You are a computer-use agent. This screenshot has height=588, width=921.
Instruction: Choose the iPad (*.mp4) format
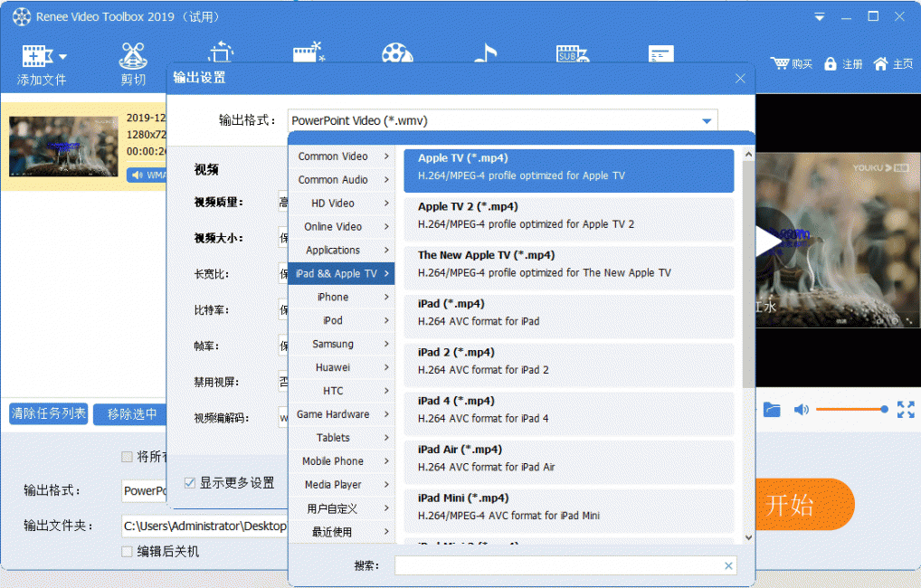pyautogui.click(x=568, y=317)
